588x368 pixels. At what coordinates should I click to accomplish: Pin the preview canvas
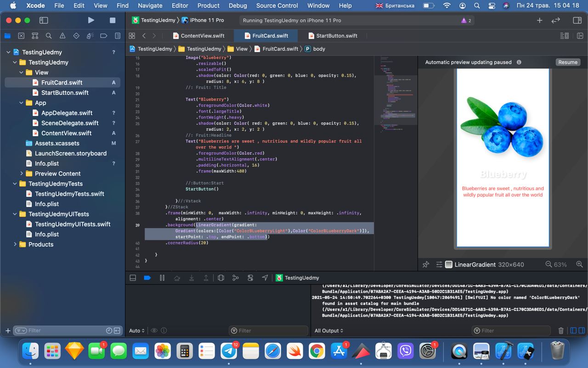click(426, 264)
